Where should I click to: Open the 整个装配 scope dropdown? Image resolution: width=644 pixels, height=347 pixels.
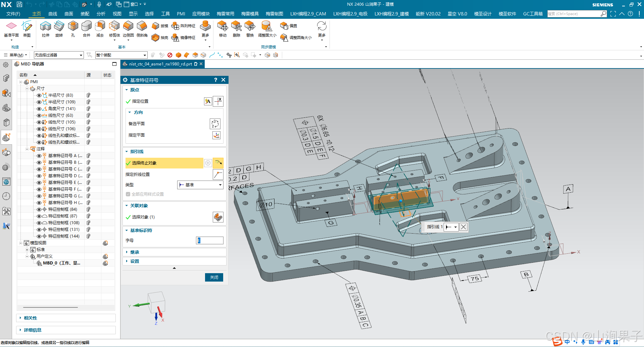click(x=121, y=55)
